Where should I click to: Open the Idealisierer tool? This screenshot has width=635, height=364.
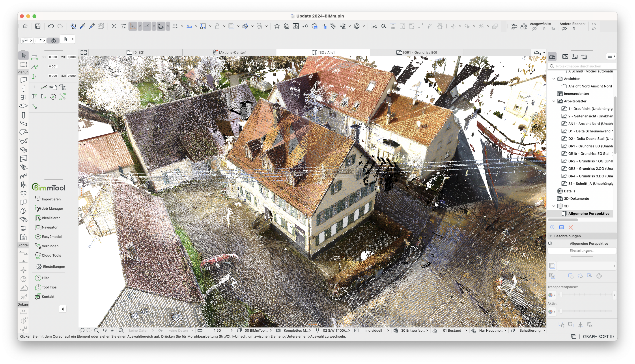pyautogui.click(x=48, y=218)
